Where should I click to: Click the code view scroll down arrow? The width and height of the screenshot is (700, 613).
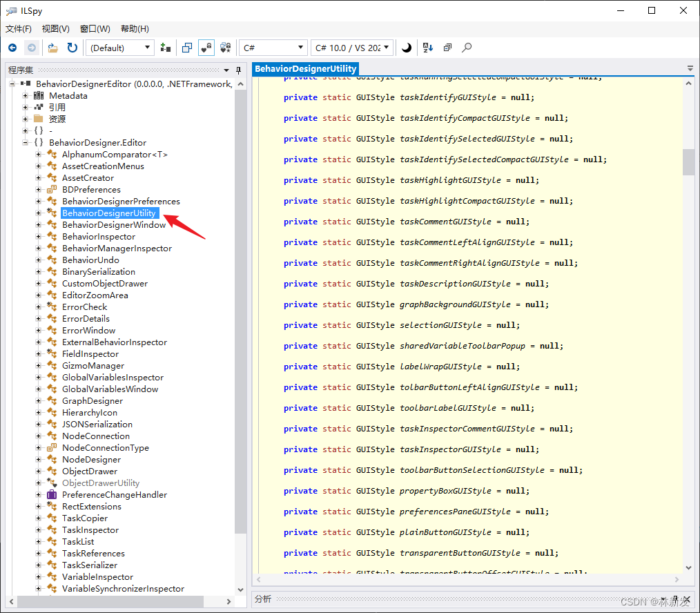tap(688, 567)
